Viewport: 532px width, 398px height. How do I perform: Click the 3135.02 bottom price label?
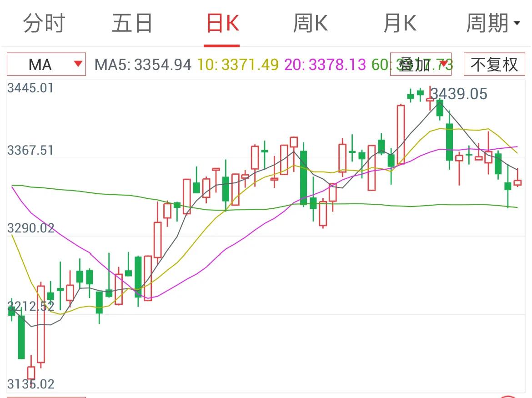click(x=30, y=384)
